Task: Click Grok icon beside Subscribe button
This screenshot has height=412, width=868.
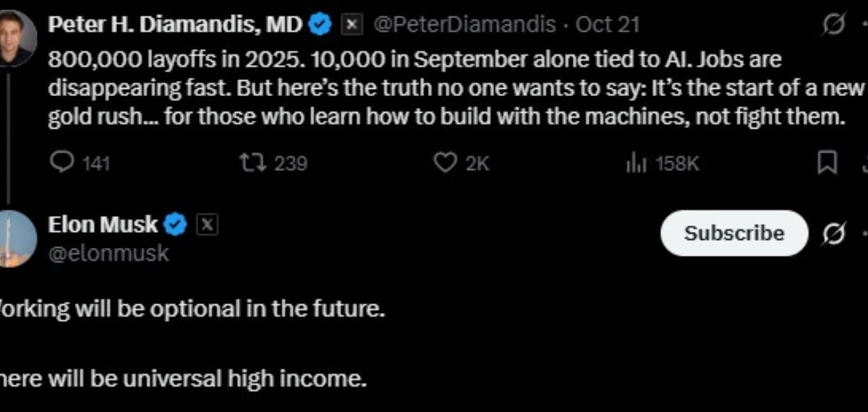Action: coord(834,233)
